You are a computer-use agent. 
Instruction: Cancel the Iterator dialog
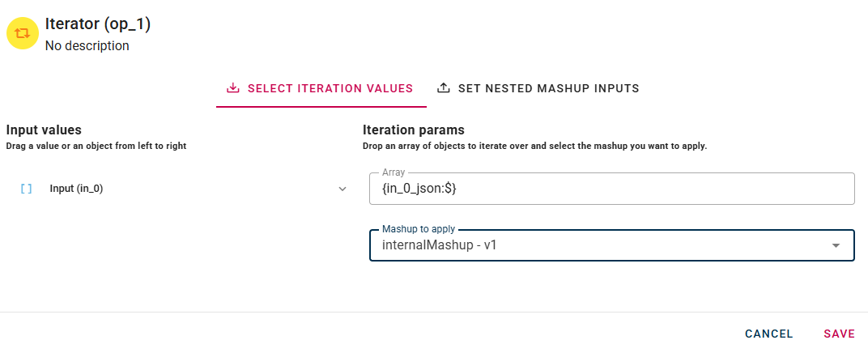pyautogui.click(x=769, y=334)
